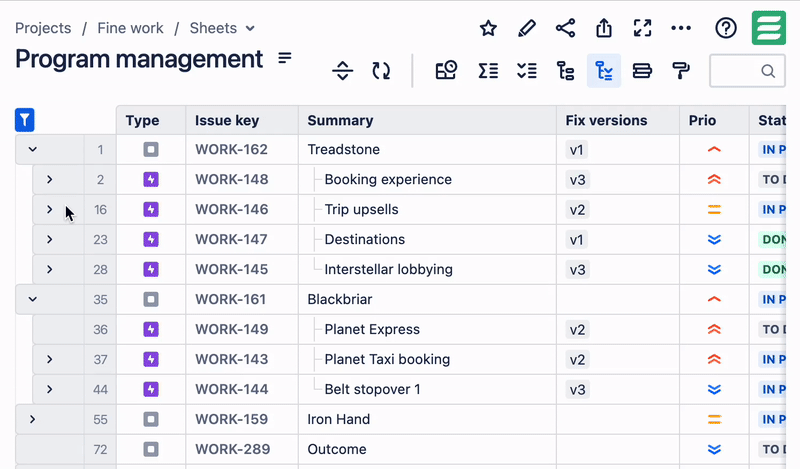This screenshot has width=800, height=469.
Task: Click the WORK-144 issue key
Action: point(232,389)
